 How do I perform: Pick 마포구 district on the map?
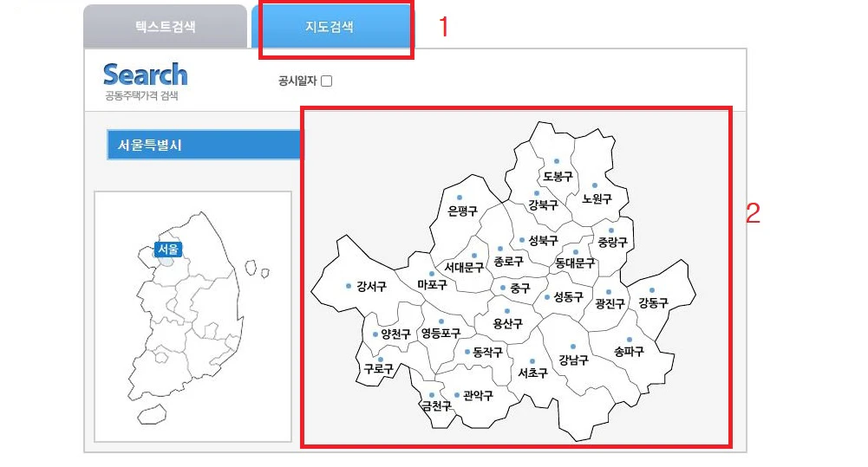click(x=432, y=284)
